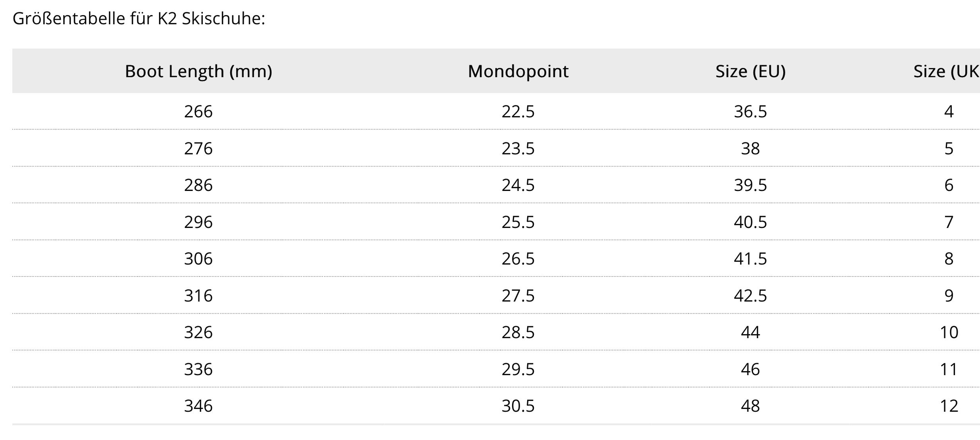Select the UK size cell 12
Viewport: 980px width, 440px height.
pyautogui.click(x=949, y=406)
